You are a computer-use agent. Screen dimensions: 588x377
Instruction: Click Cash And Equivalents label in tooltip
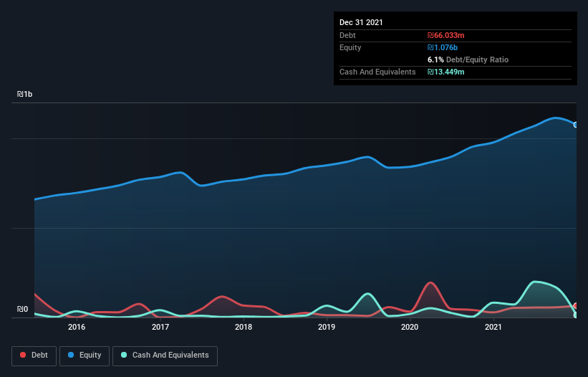coord(377,72)
